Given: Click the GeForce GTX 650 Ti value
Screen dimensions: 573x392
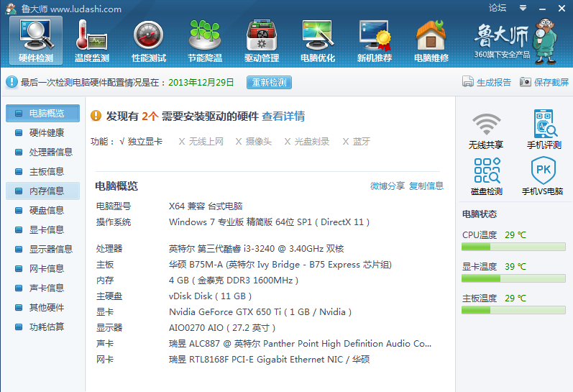Looking at the screenshot, I should click(260, 311).
